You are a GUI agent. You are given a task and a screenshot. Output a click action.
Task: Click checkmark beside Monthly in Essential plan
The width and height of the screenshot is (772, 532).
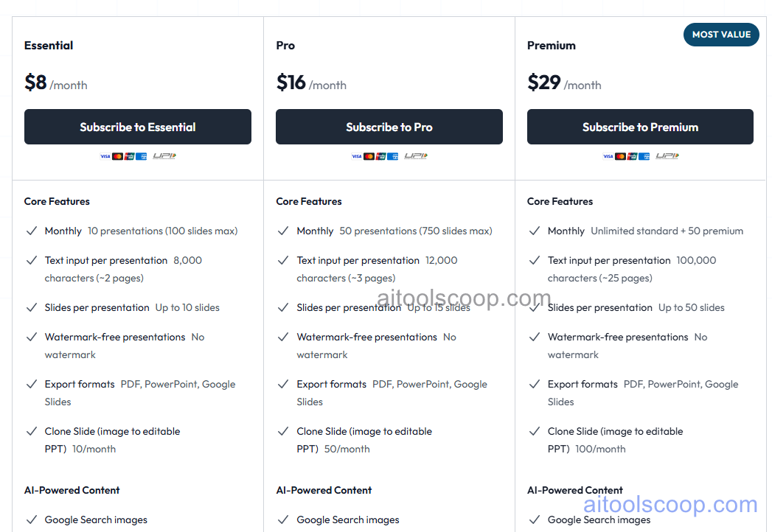[32, 230]
